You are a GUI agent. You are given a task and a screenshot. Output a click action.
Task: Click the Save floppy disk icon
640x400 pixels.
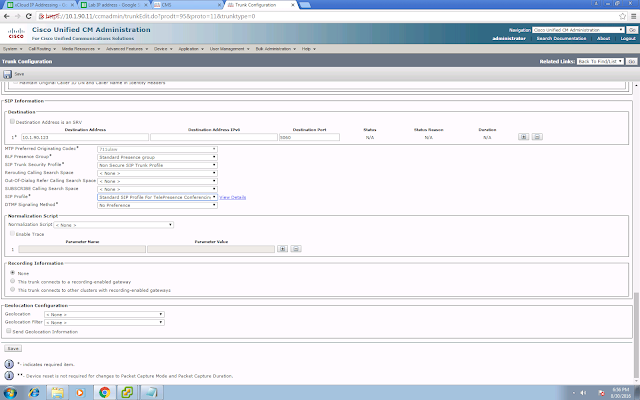7,74
